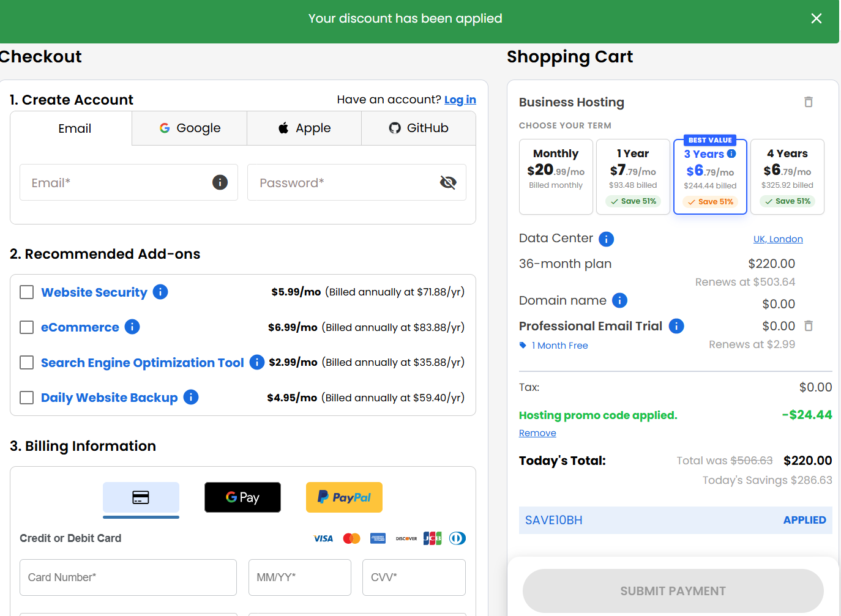Click the Mastercard logo
This screenshot has height=616, width=841.
click(351, 538)
